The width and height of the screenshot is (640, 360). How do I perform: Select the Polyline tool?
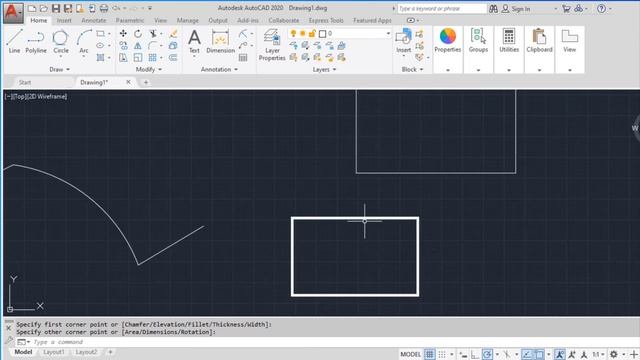click(36, 41)
